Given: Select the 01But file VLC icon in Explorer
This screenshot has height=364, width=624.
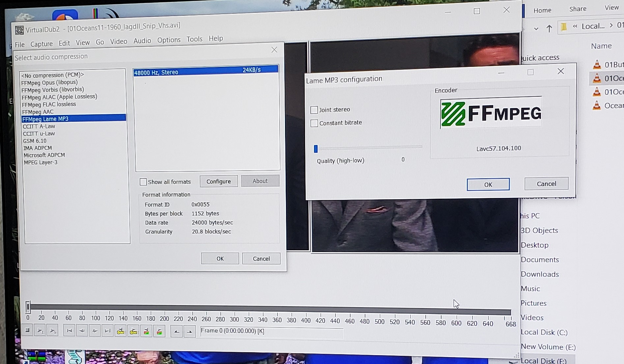Looking at the screenshot, I should (597, 64).
